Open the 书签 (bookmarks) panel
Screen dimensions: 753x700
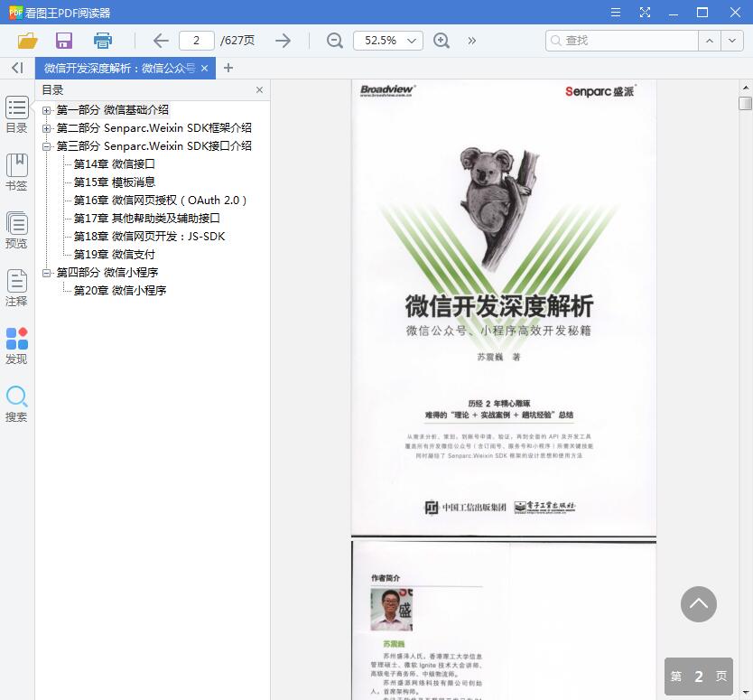(x=16, y=170)
